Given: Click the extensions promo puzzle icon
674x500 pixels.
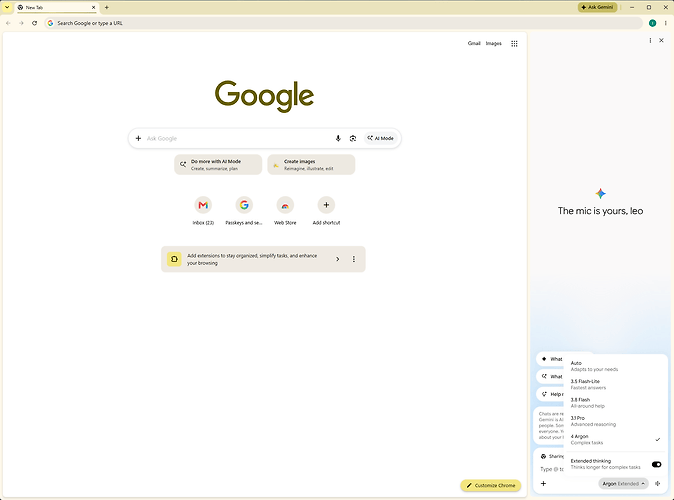Looking at the screenshot, I should [174, 259].
